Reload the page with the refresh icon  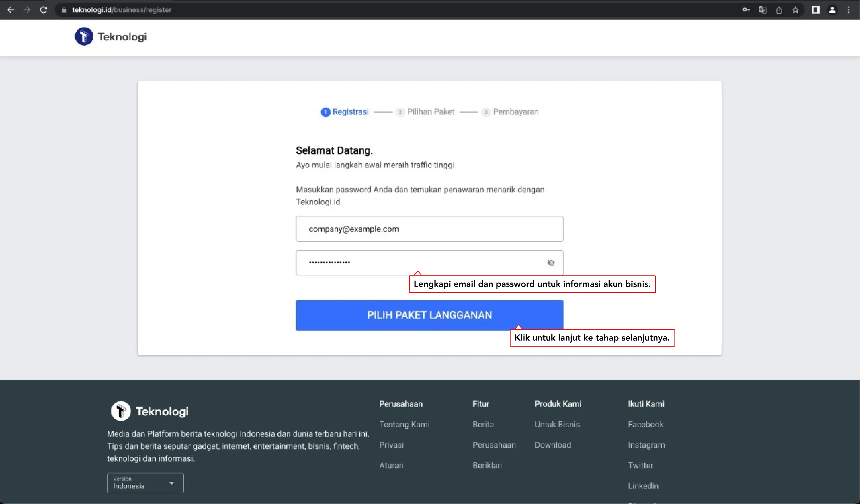click(43, 10)
